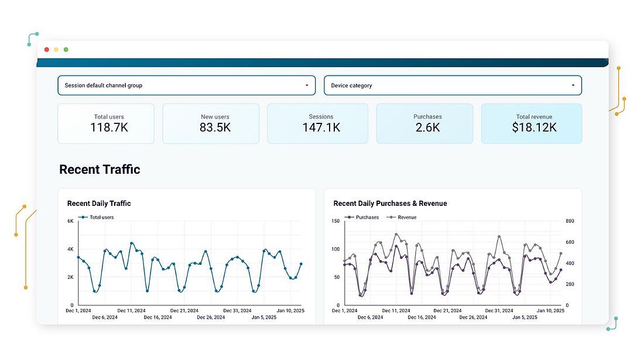Viewport: 644px width, 362px height.
Task: Select the Purchases 2.6K scorecard
Action: 424,123
